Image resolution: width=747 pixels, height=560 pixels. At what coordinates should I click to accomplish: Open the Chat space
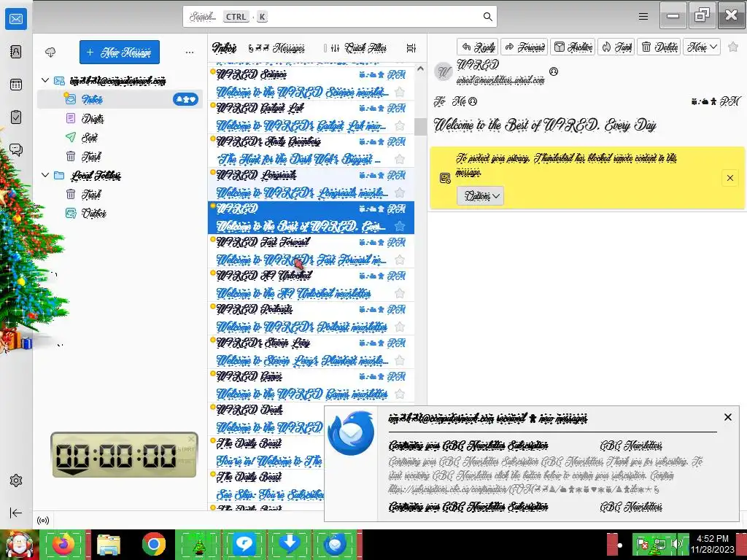(16, 150)
